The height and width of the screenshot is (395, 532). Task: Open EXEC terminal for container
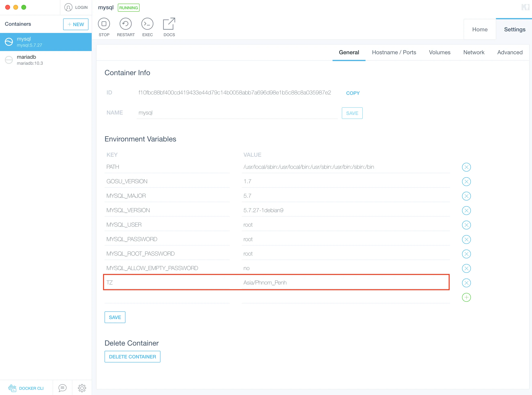(147, 24)
